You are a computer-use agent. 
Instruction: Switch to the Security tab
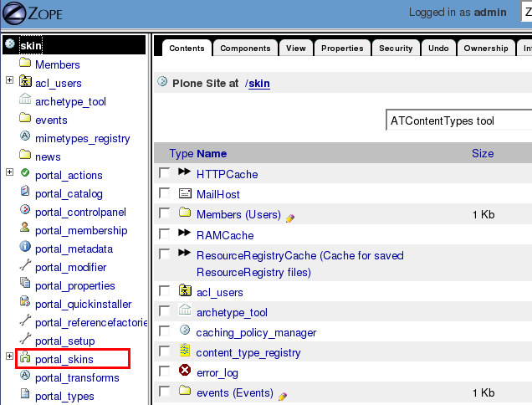click(x=396, y=49)
